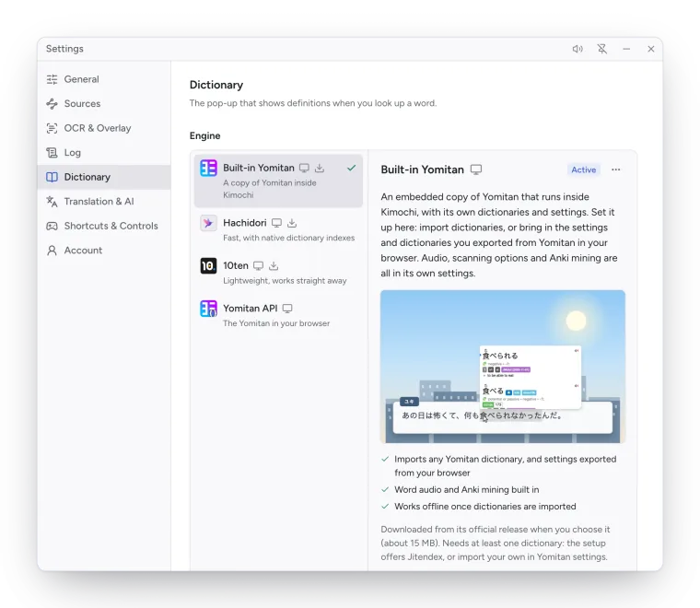This screenshot has width=700, height=608.
Task: Click monitor icon in Built-in Yomitan detail header
Action: (x=476, y=170)
